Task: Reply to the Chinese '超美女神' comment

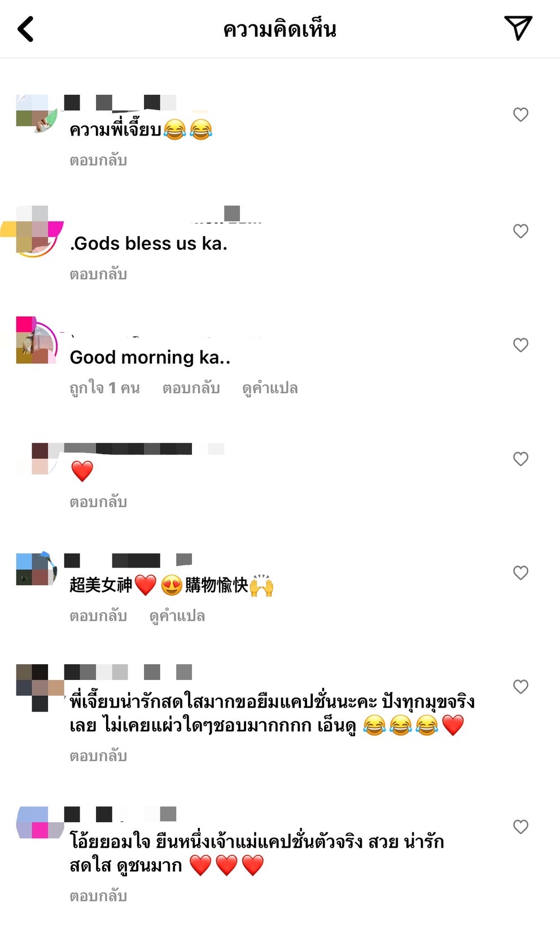Action: pyautogui.click(x=98, y=616)
